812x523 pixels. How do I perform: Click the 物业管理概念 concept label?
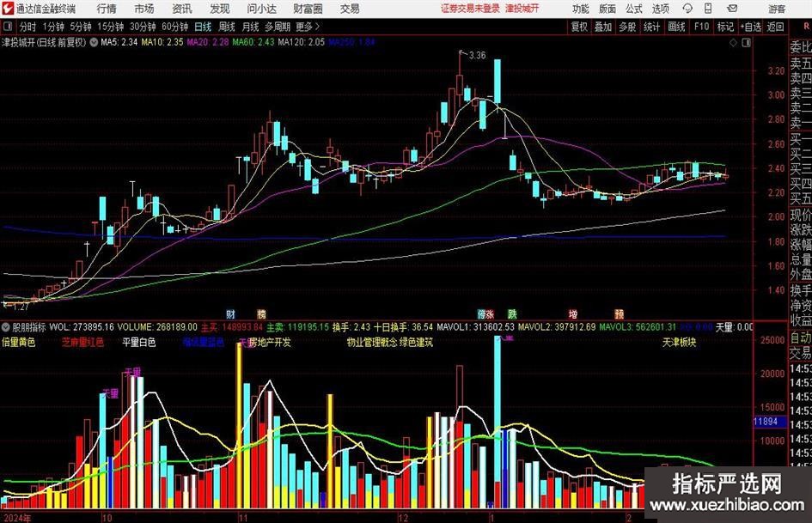[x=372, y=343]
